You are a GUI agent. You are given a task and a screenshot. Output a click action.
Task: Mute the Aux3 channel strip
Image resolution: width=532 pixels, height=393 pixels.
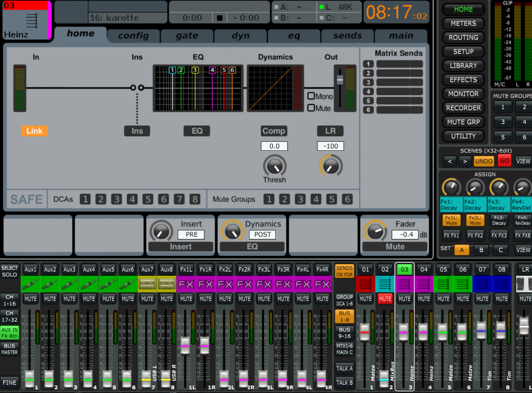pyautogui.click(x=69, y=299)
